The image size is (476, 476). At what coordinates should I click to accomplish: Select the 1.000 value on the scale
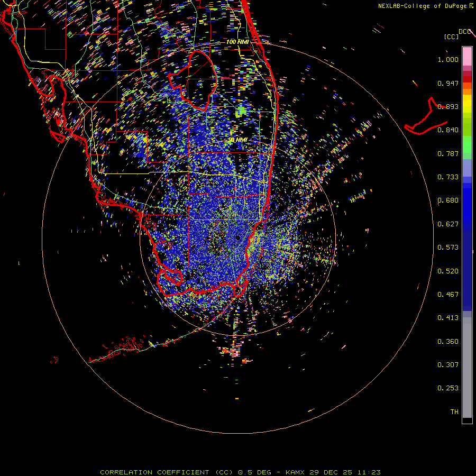[448, 59]
